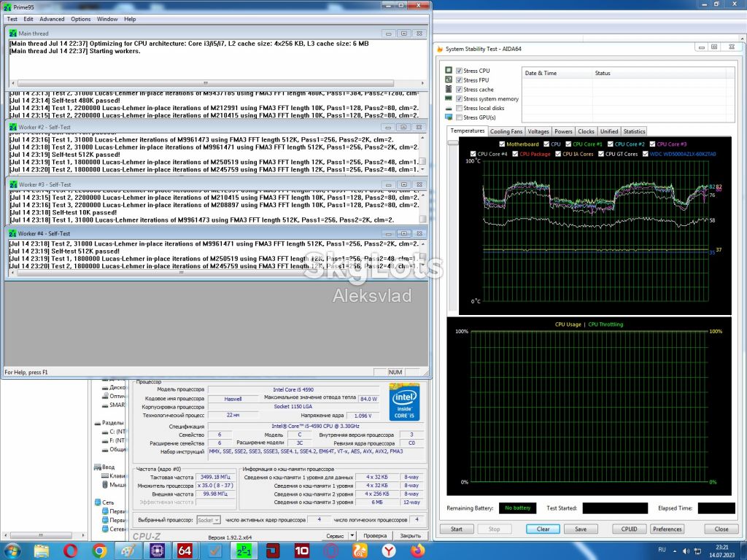Click the network icon in system tray

(x=698, y=551)
